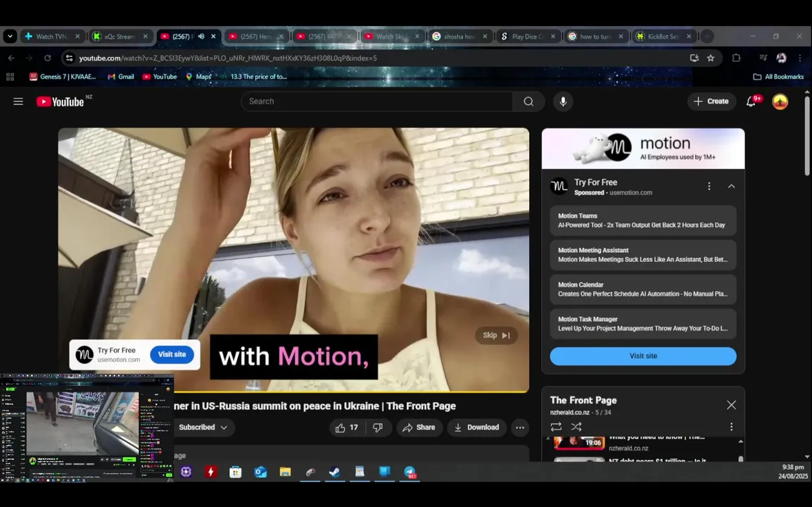Dislike the video with thumbs-down icon
This screenshot has width=812, height=507.
378,427
